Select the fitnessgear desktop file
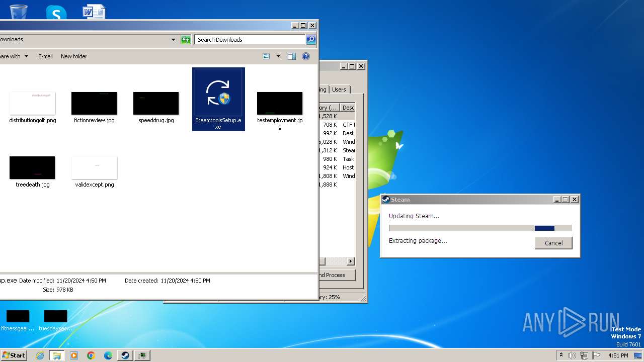The image size is (644, 362). coord(18,321)
